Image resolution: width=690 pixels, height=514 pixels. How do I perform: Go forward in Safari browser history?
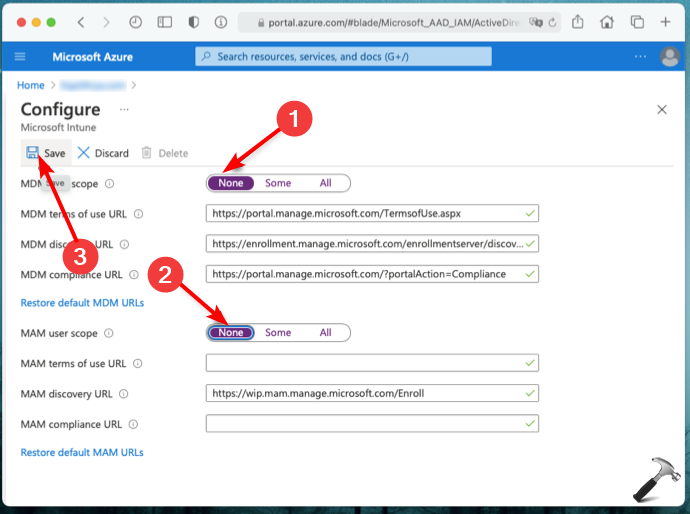tap(106, 22)
